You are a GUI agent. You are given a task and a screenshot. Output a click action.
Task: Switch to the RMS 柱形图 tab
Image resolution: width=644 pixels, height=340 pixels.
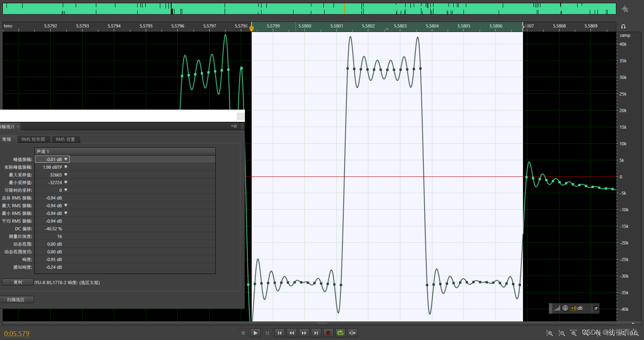click(x=33, y=139)
